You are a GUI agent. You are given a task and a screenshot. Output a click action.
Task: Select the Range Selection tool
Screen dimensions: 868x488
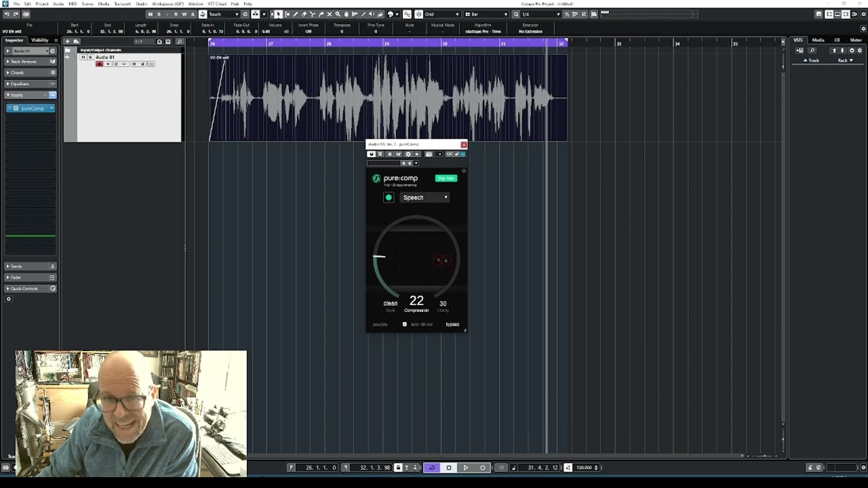(x=287, y=14)
